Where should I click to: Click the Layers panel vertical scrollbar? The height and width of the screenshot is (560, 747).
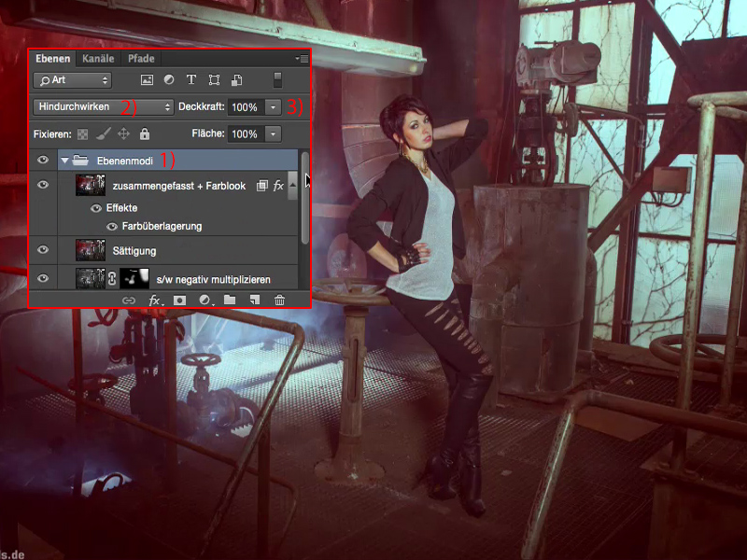pyautogui.click(x=305, y=198)
